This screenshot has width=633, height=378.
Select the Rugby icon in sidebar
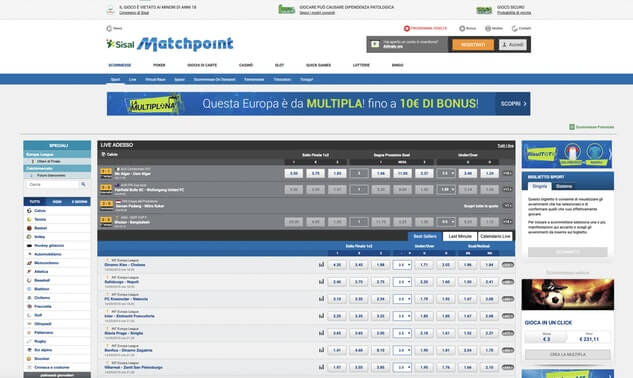(x=29, y=341)
